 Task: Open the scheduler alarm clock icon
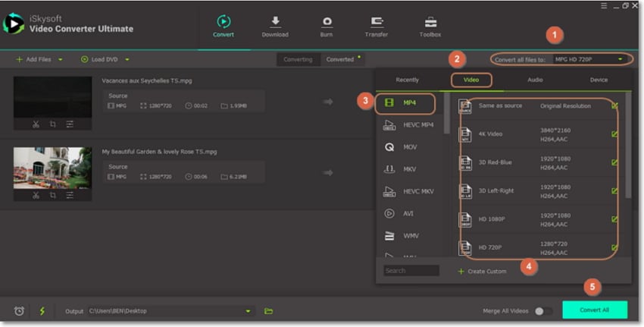pos(19,311)
